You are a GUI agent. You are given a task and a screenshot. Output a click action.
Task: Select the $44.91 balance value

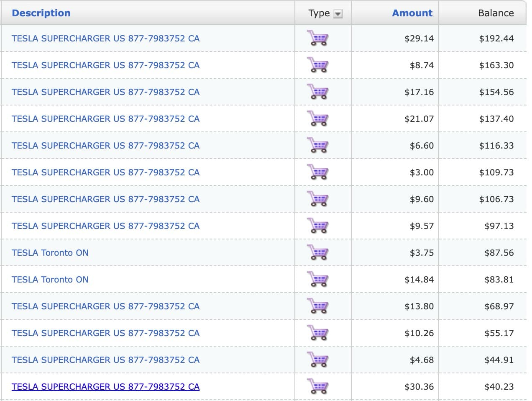(x=499, y=360)
